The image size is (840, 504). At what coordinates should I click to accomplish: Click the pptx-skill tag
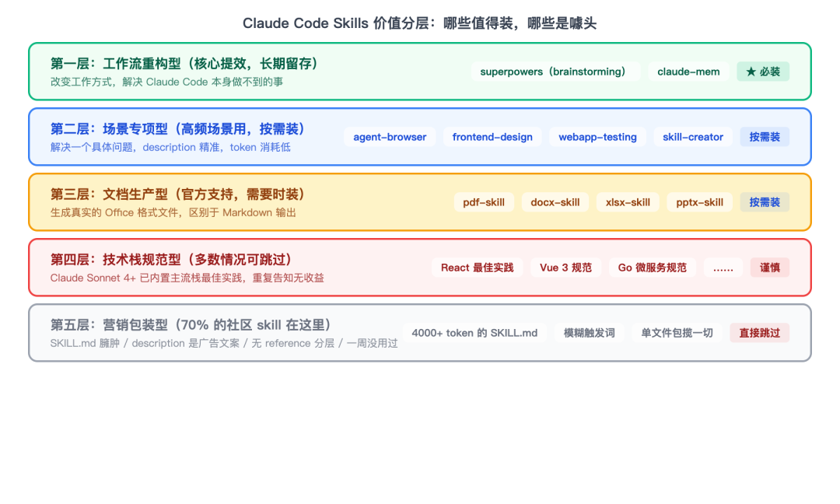(x=700, y=202)
